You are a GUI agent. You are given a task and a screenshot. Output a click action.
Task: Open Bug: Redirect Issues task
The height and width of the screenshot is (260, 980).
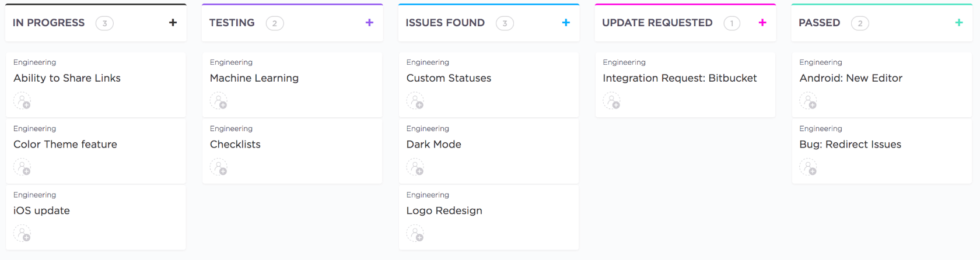tap(850, 145)
